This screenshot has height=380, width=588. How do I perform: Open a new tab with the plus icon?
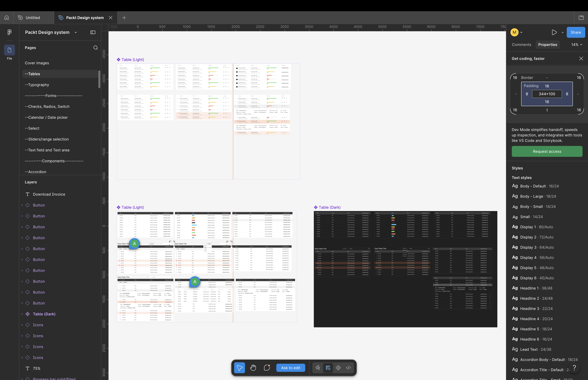[x=124, y=18]
